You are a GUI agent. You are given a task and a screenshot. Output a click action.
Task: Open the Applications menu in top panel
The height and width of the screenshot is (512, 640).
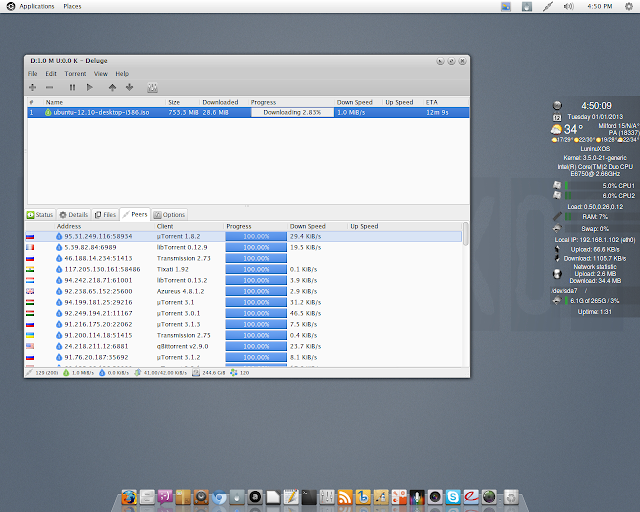[37, 6]
